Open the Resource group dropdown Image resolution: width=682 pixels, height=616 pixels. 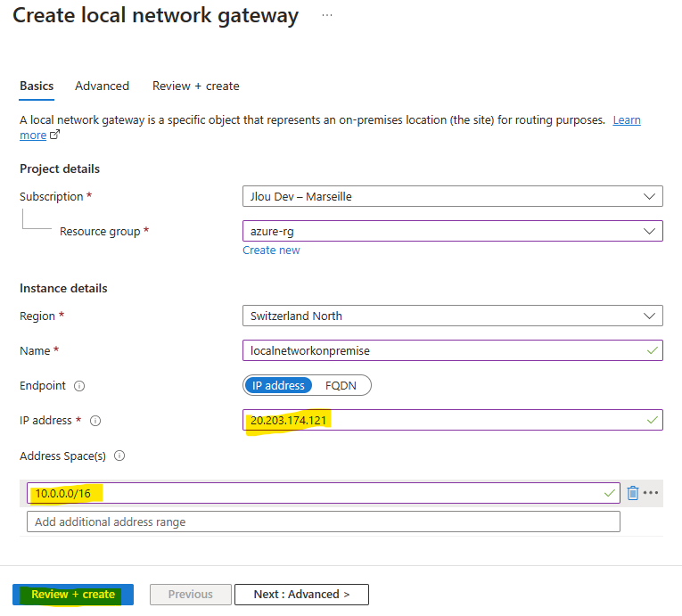pyautogui.click(x=453, y=231)
